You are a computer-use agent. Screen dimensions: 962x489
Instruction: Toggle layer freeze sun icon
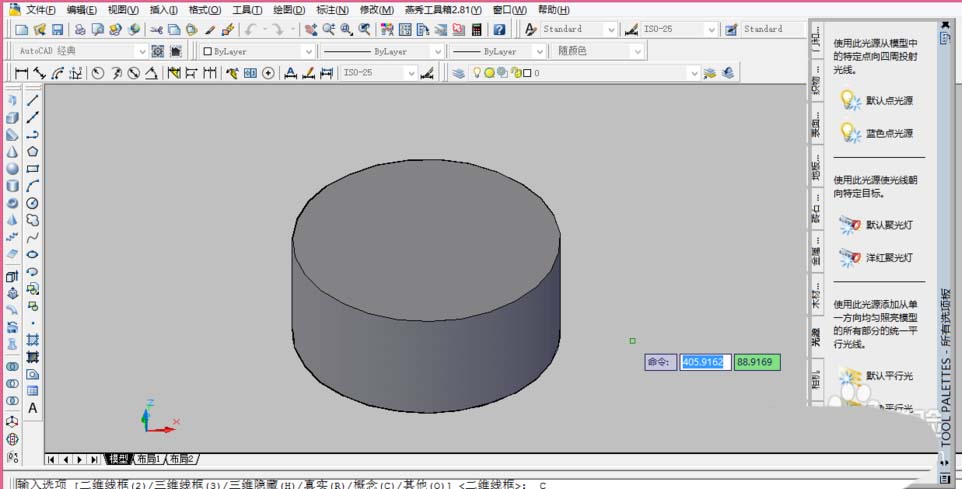coord(489,73)
